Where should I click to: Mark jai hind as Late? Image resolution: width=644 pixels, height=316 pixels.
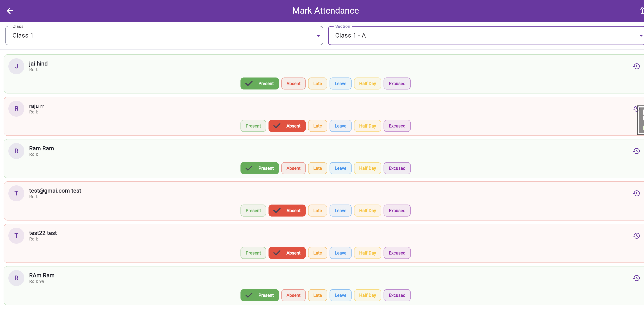pyautogui.click(x=317, y=83)
